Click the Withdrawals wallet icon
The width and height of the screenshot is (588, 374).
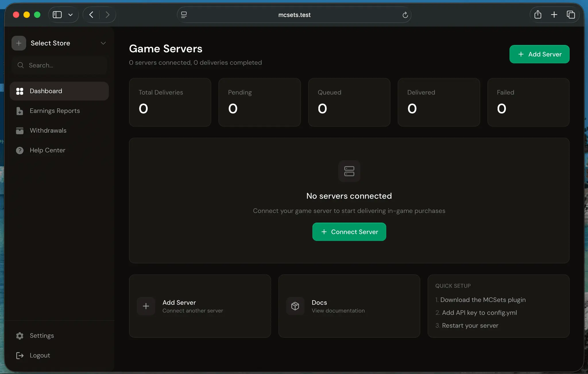(x=20, y=131)
